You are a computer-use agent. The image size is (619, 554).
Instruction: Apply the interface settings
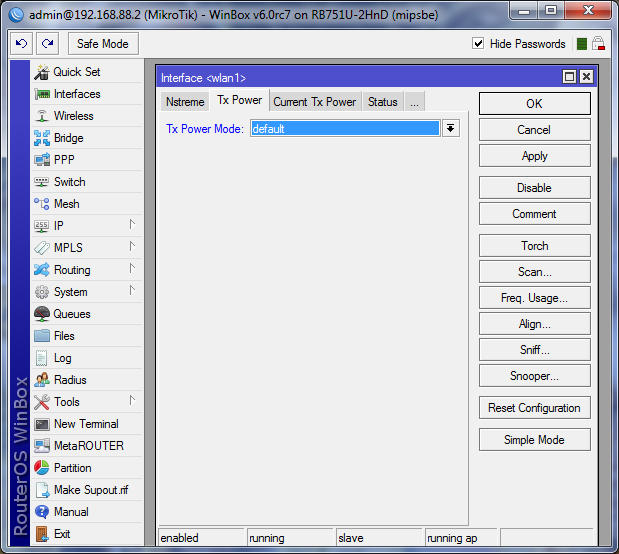click(x=535, y=156)
